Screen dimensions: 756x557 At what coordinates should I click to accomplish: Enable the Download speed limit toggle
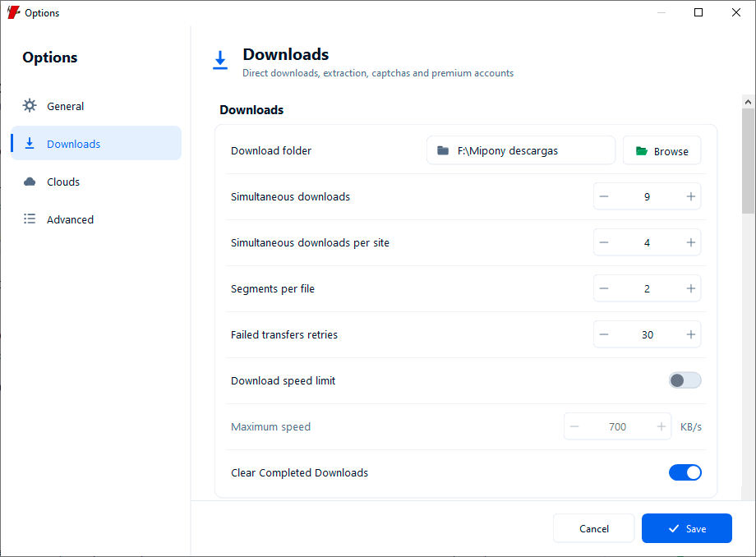685,380
